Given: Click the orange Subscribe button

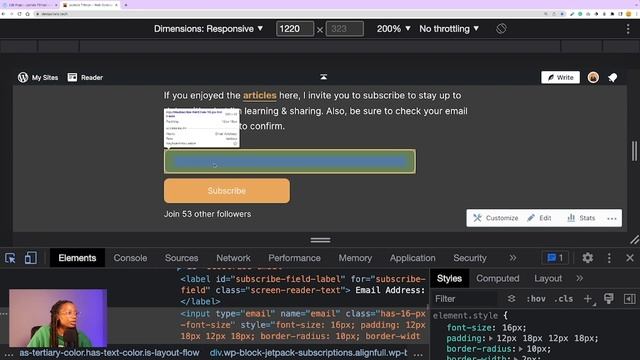Looking at the screenshot, I should tap(227, 191).
